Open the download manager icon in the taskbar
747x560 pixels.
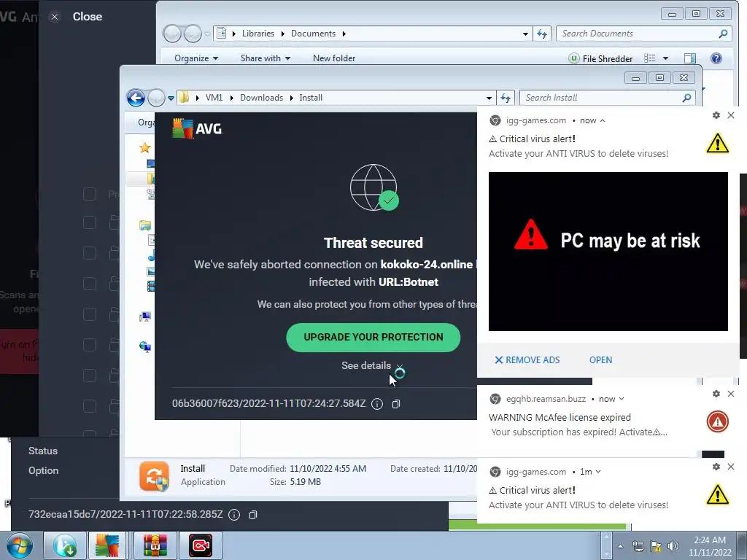pyautogui.click(x=65, y=545)
